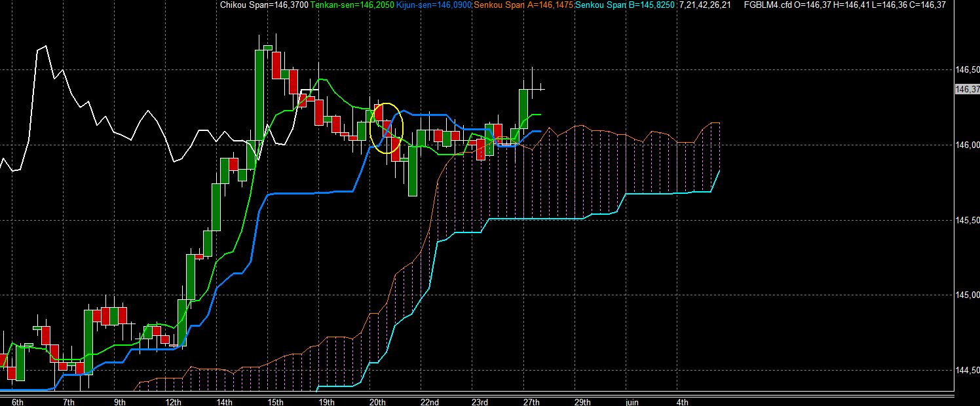Click the juin month label
The width and height of the screenshot is (980, 406).
click(x=631, y=401)
